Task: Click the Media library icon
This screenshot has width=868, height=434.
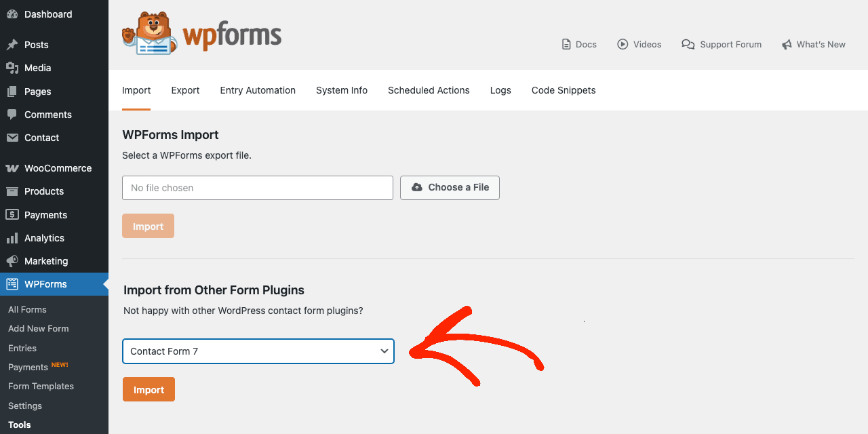Action: (x=12, y=68)
